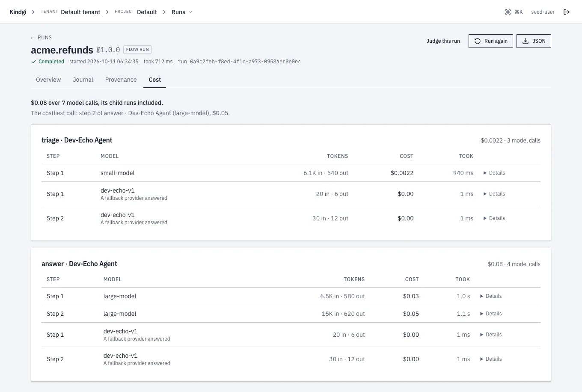Switch to the Journal tab
Viewport: 582px width, 392px height.
(x=83, y=80)
